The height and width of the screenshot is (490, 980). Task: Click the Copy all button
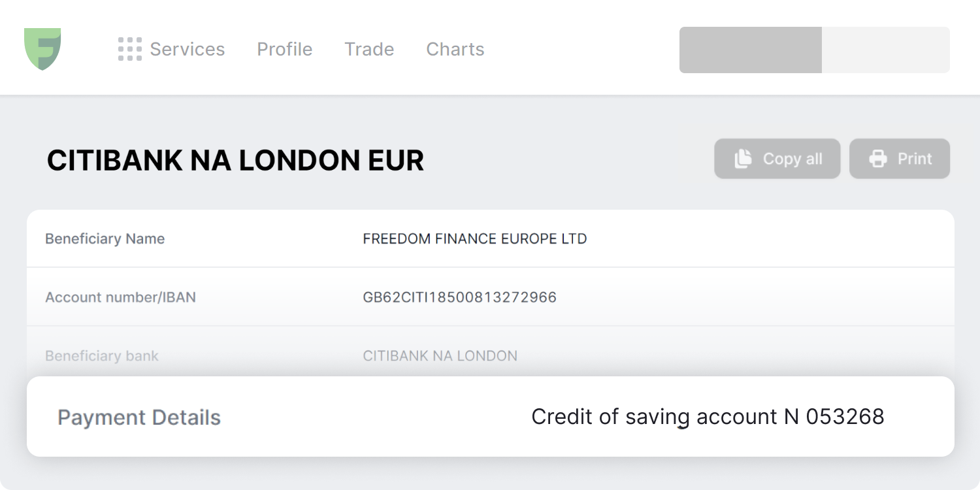tap(777, 158)
